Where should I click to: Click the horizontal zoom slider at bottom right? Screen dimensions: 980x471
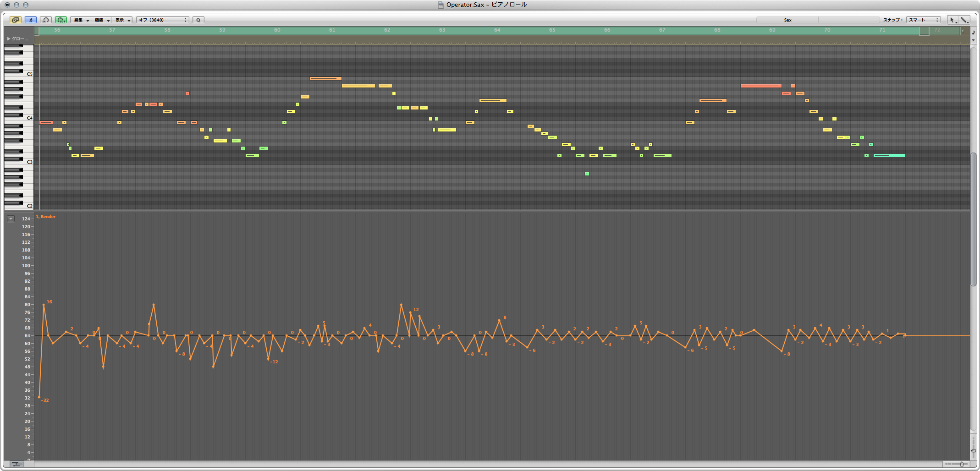pyautogui.click(x=956, y=464)
